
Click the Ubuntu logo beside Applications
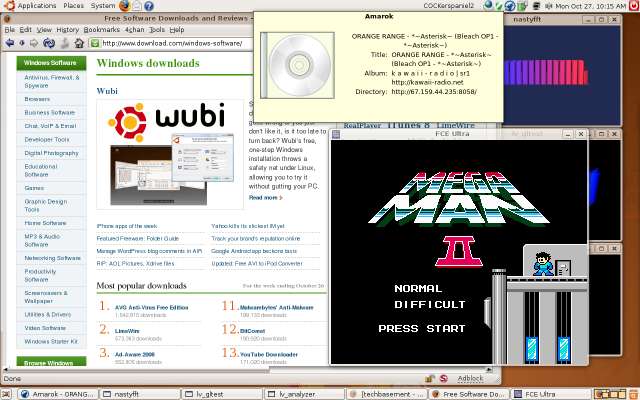coord(9,6)
